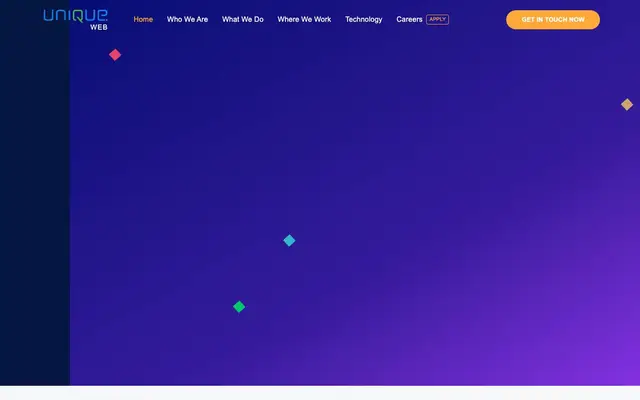Click the APPLY badge beside Careers

click(438, 19)
